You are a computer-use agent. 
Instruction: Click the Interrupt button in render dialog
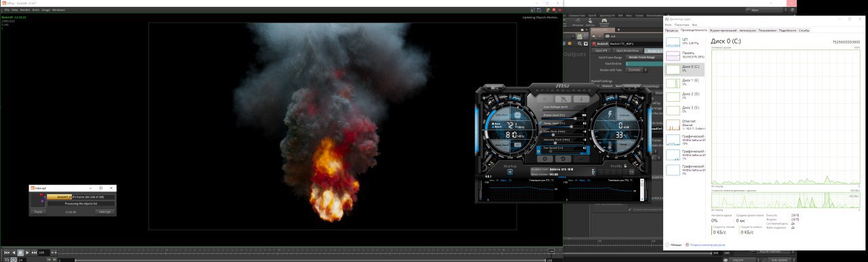pyautogui.click(x=104, y=211)
